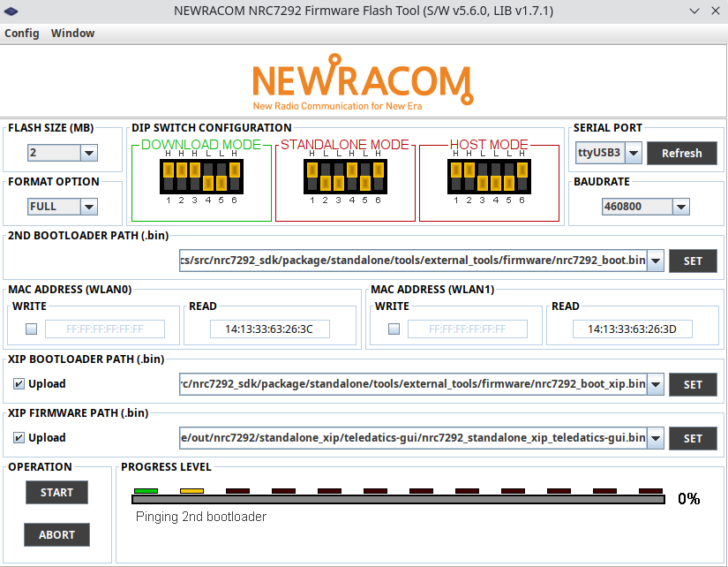The height and width of the screenshot is (567, 728).
Task: Click the 2nd bootloader path text field
Action: 413,261
